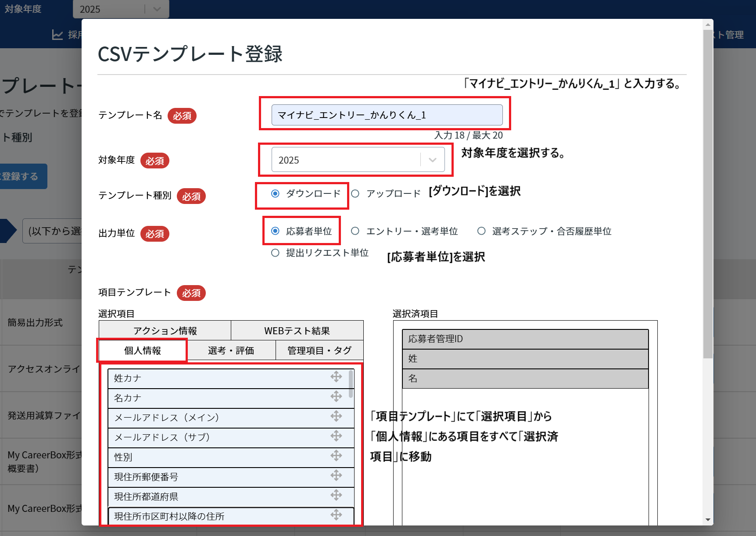Image resolution: width=756 pixels, height=536 pixels.
Task: Select the アップロード radio button
Action: point(355,193)
